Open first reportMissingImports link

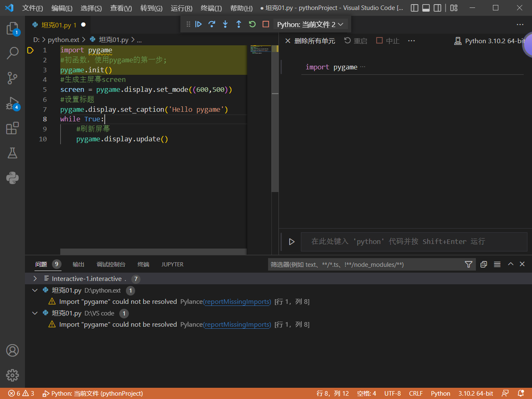point(237,302)
